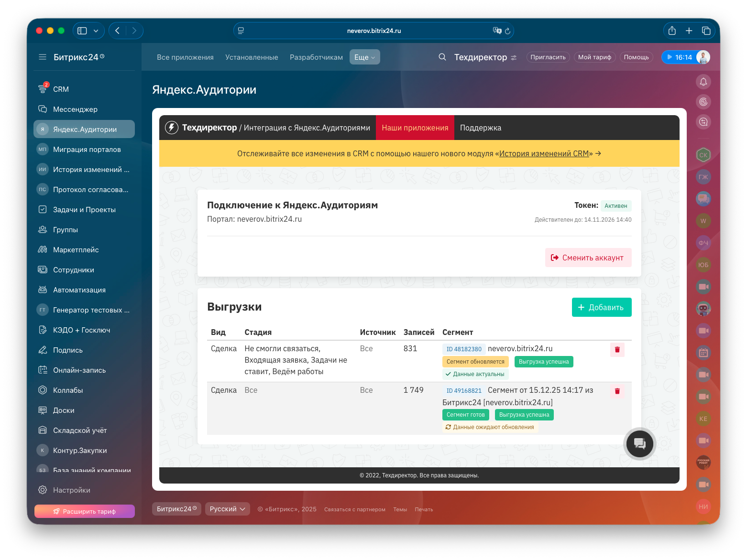Click the Добавить export button

coord(602,307)
